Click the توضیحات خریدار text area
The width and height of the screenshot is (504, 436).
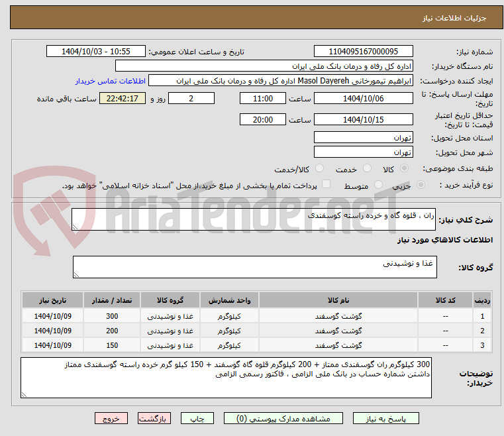tap(226, 378)
